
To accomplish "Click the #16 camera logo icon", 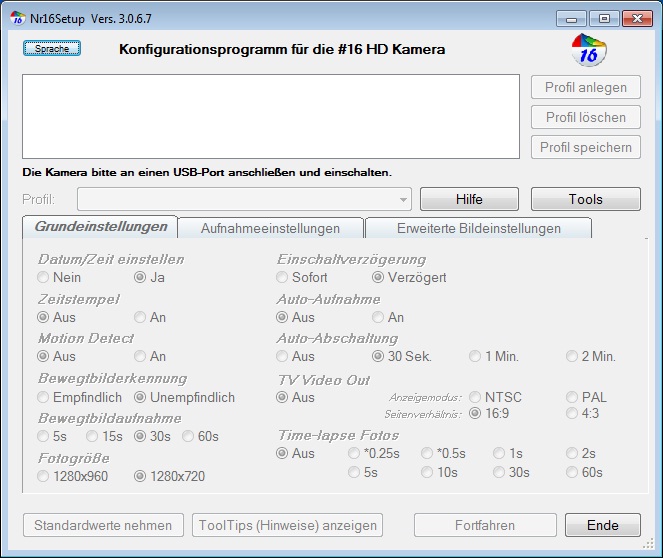I will point(589,50).
